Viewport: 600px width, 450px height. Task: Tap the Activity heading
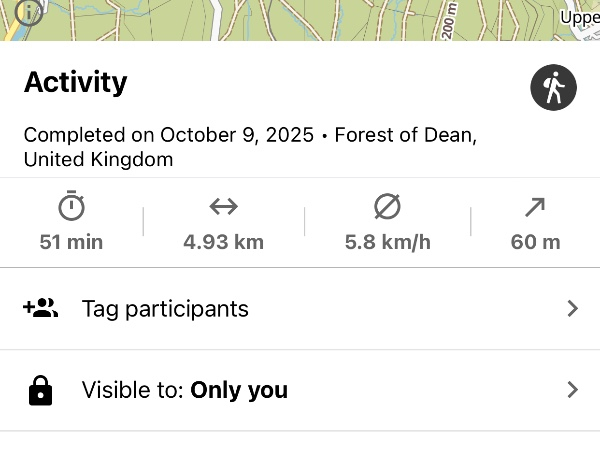[75, 82]
